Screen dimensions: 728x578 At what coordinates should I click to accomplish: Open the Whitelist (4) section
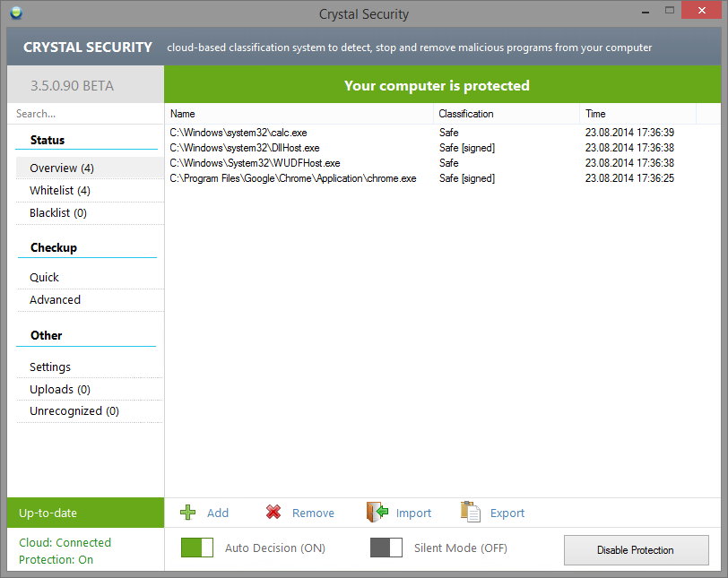[60, 191]
